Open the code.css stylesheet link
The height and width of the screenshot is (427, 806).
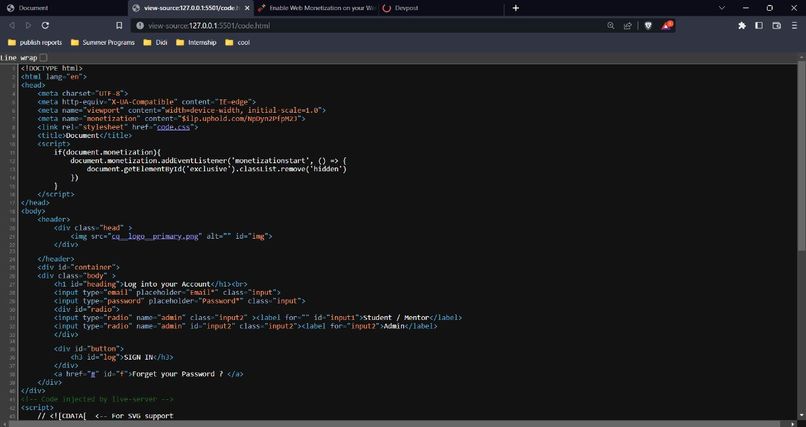173,127
